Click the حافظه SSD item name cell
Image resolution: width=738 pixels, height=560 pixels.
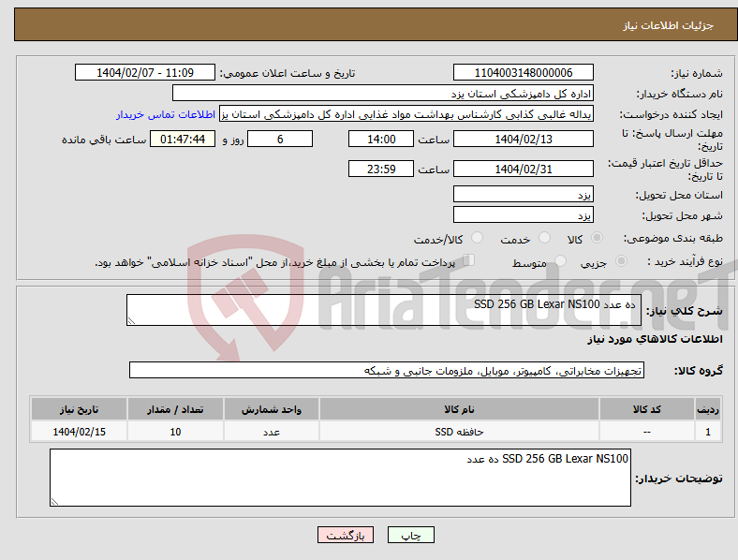(459, 431)
